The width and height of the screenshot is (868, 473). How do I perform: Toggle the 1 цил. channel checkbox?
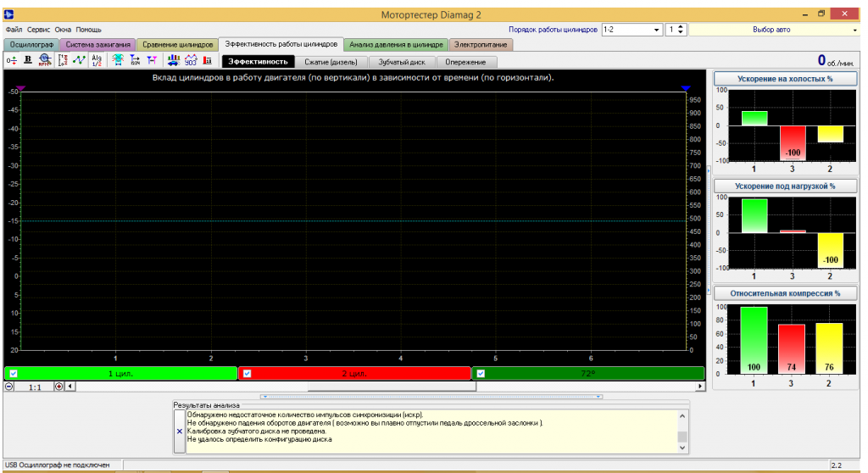14,374
